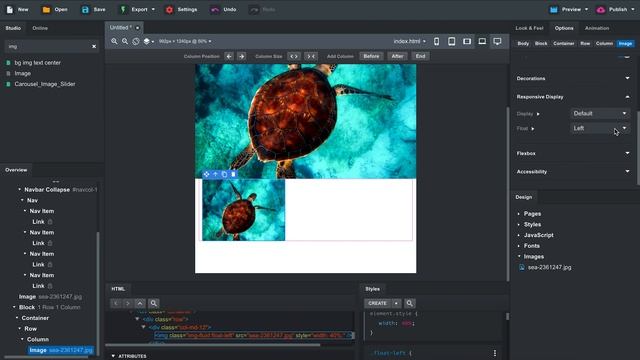Reset canvas zoom with the circle icon

pyautogui.click(x=136, y=41)
